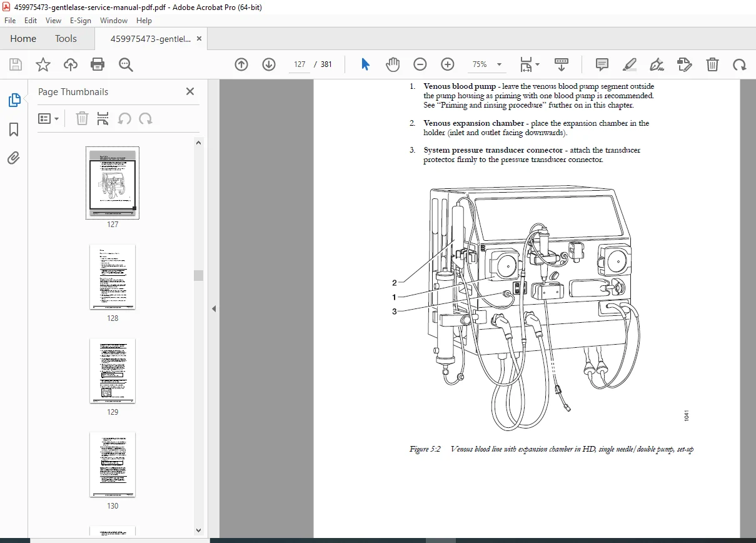Click the Edit PDF stamp icon
This screenshot has width=756, height=543.
[x=685, y=64]
